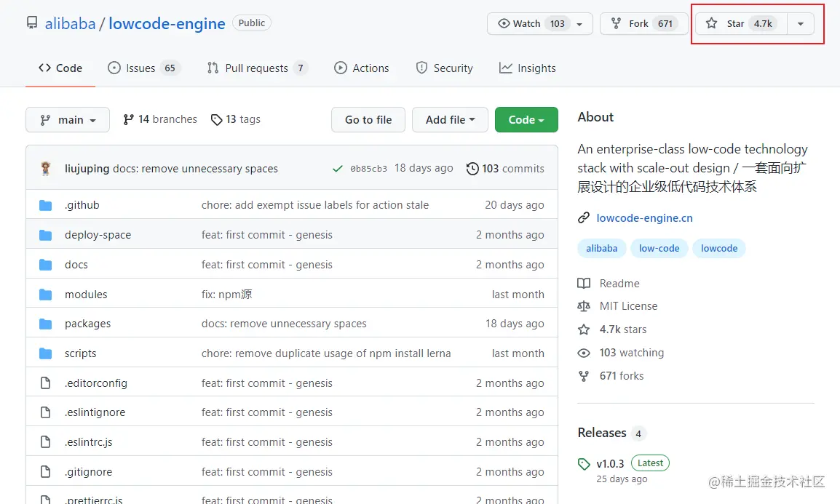
Task: Open the Star lists dropdown arrow
Action: click(x=801, y=23)
